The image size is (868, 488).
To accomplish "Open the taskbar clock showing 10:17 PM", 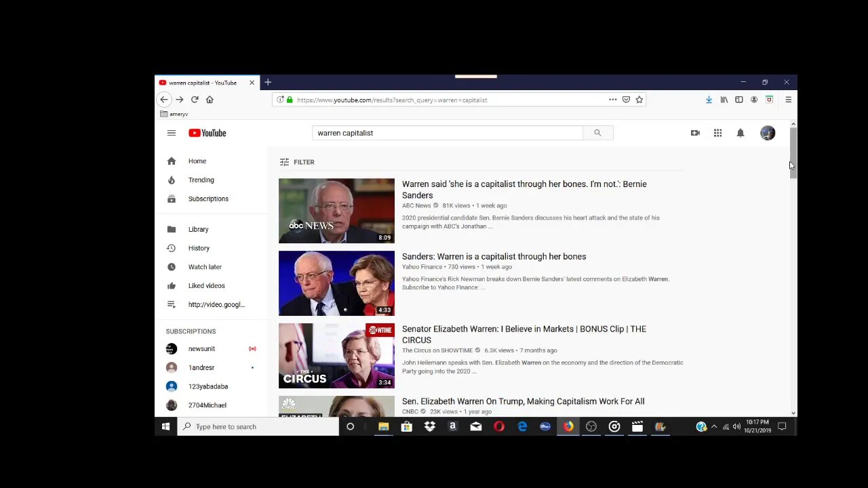I will [x=757, y=427].
